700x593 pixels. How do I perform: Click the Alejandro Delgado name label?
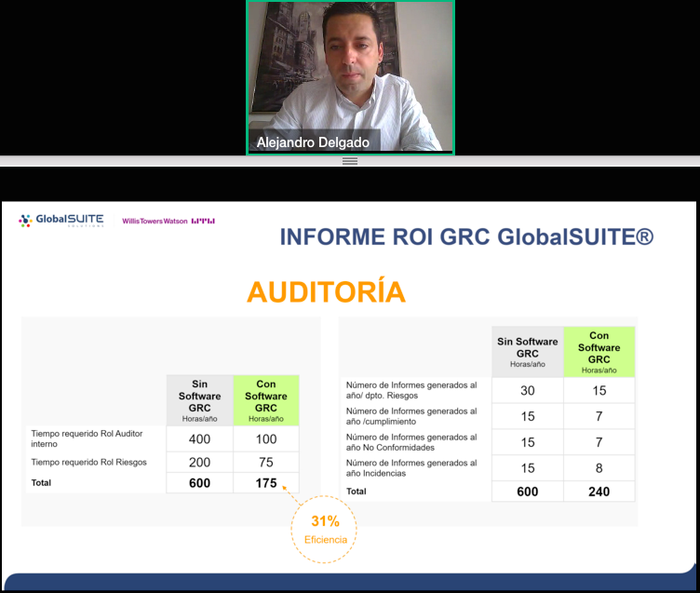pos(313,142)
